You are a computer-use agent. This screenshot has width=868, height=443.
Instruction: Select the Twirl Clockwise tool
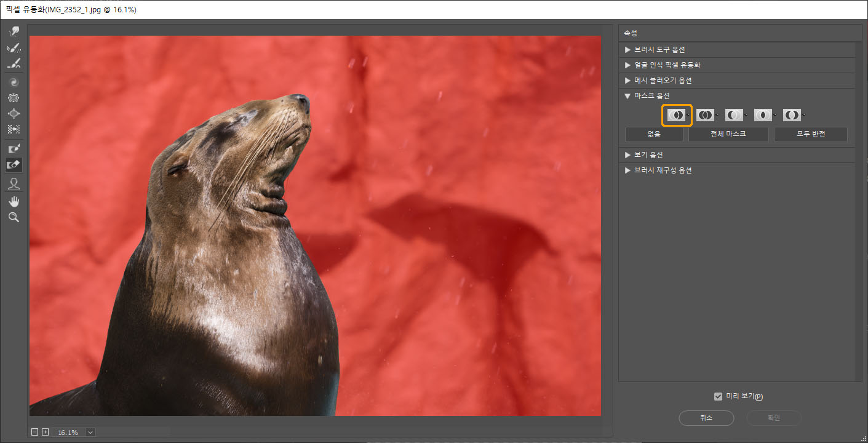coord(14,82)
